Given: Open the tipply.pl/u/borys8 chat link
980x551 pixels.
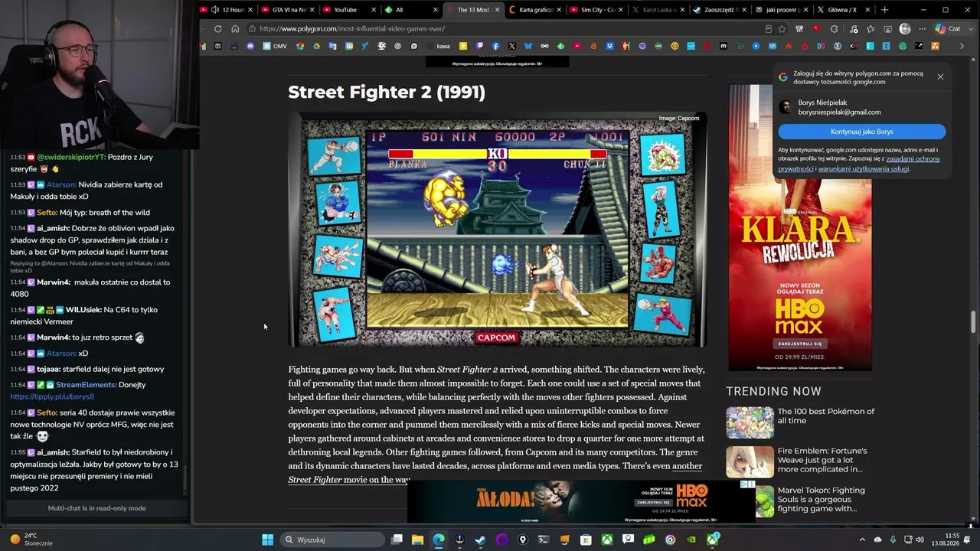Looking at the screenshot, I should 52,396.
